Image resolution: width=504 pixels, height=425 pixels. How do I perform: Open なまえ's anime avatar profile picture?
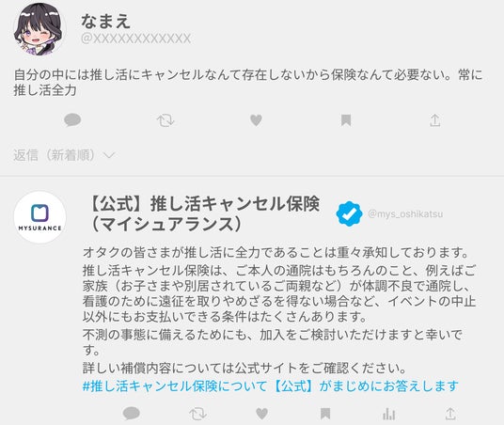tap(39, 29)
